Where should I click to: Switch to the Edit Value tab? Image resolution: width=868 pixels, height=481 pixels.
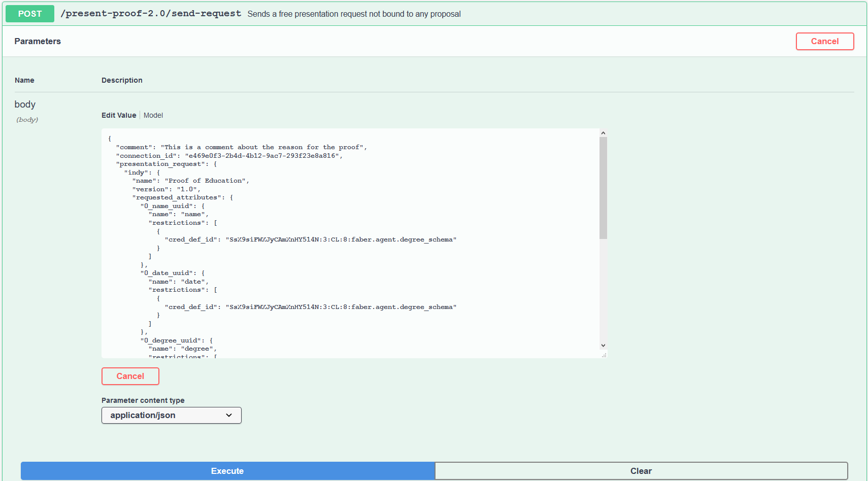119,115
